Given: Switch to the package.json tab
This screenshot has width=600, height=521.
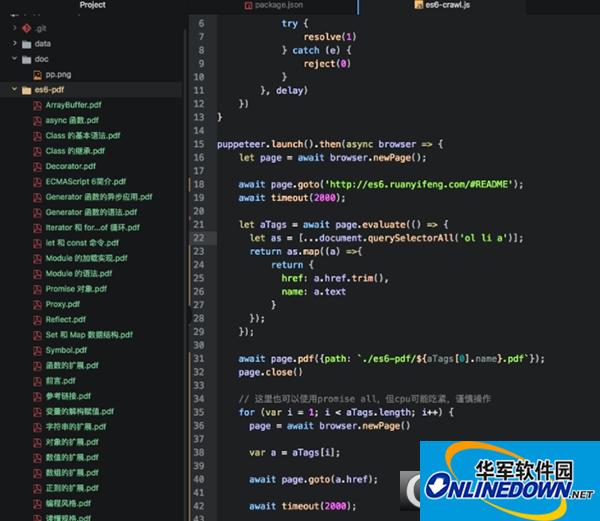Looking at the screenshot, I should pyautogui.click(x=274, y=5).
